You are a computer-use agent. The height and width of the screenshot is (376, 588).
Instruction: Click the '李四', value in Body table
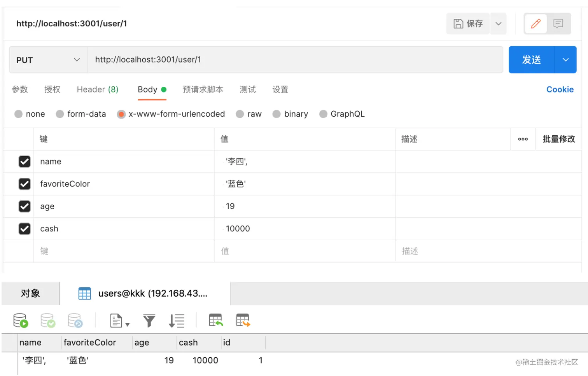305,161
